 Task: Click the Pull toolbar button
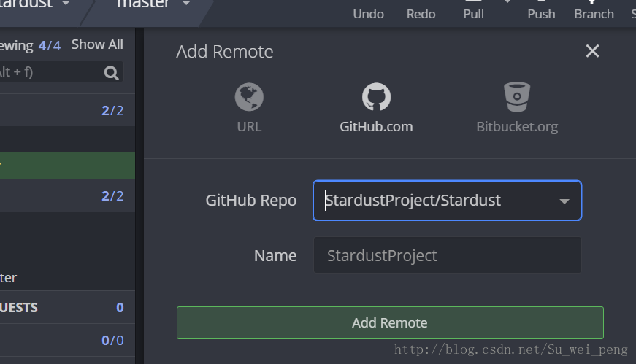click(x=473, y=14)
